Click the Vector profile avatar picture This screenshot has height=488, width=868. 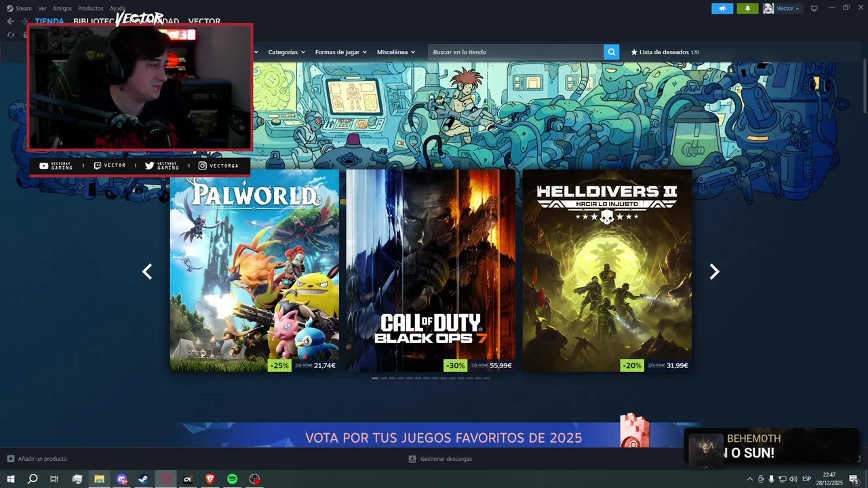768,8
